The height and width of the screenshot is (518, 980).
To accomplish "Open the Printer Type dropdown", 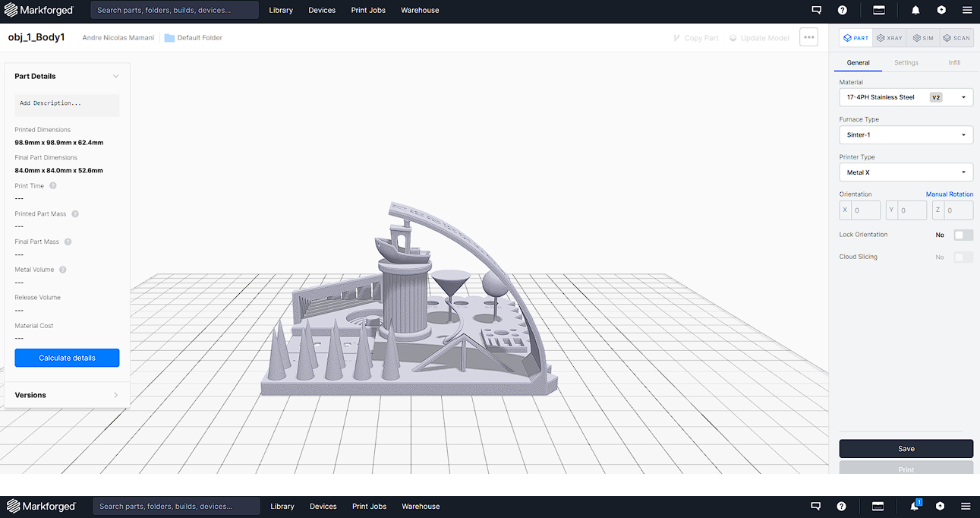I will (906, 172).
